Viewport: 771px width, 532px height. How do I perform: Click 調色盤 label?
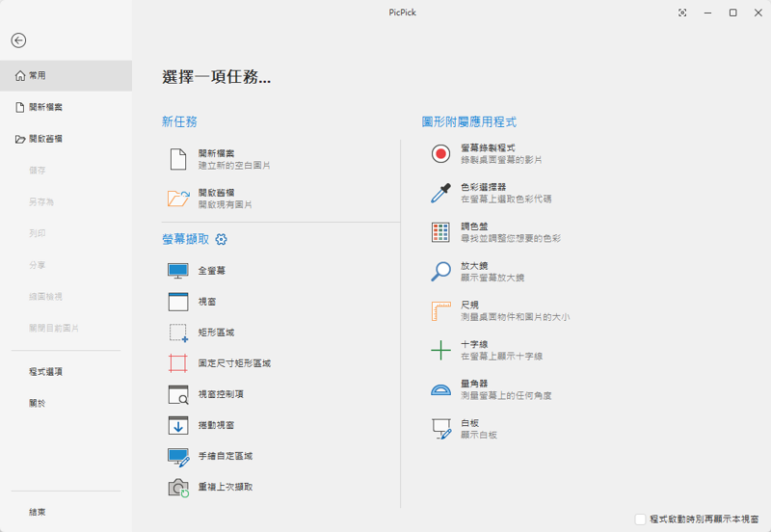point(474,226)
